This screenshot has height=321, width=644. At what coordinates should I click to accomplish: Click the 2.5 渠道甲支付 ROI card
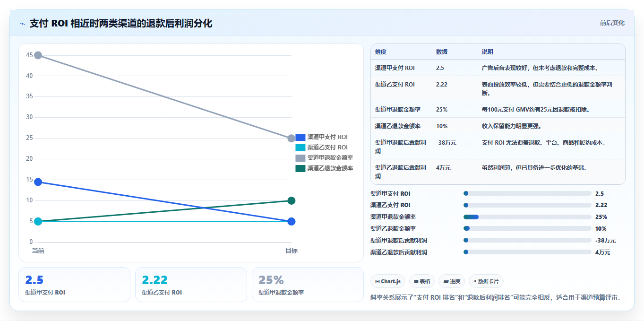74,285
